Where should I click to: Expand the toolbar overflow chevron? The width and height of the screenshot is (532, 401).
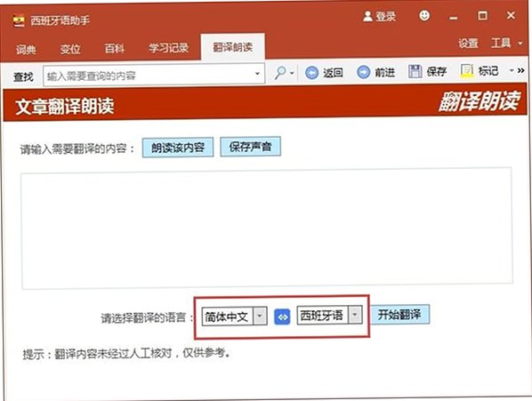[x=521, y=70]
